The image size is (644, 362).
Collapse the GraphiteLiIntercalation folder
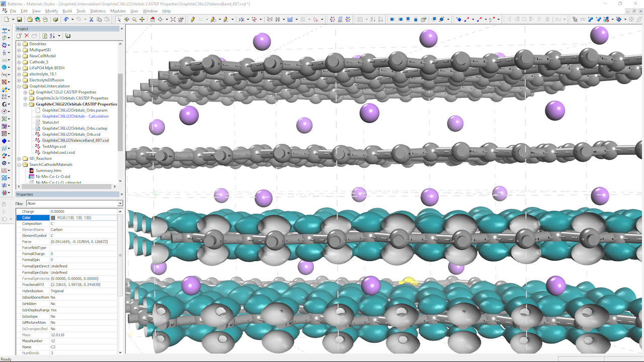pos(19,86)
